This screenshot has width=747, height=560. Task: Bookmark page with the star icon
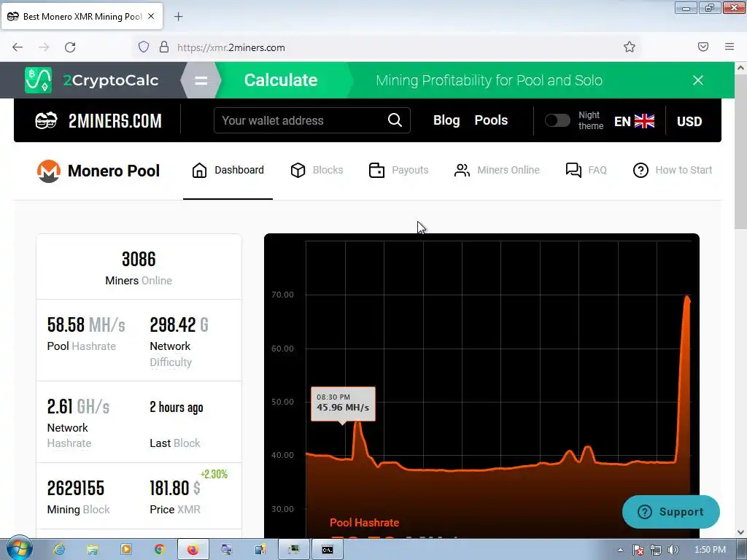click(x=630, y=47)
